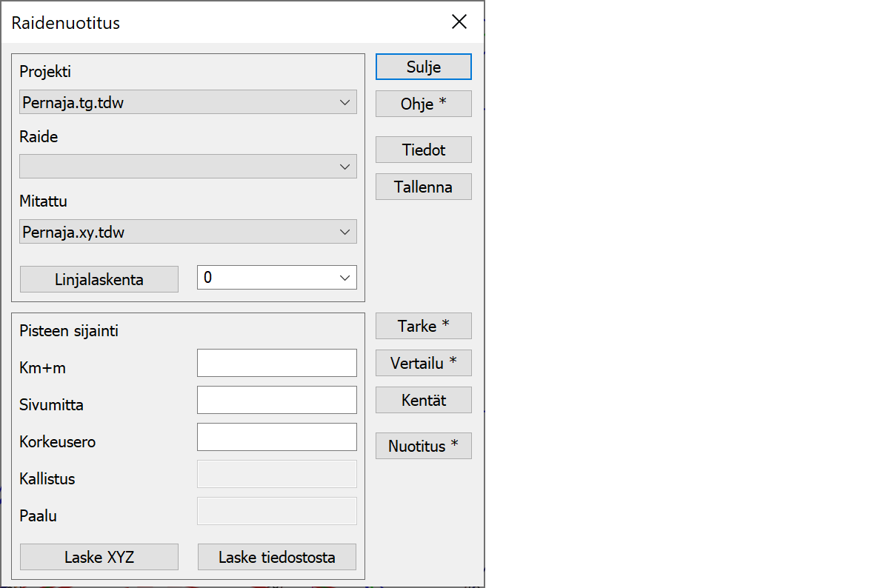Screen dimensions: 889x588
Task: Select the Korkeusero input field
Action: 276,437
